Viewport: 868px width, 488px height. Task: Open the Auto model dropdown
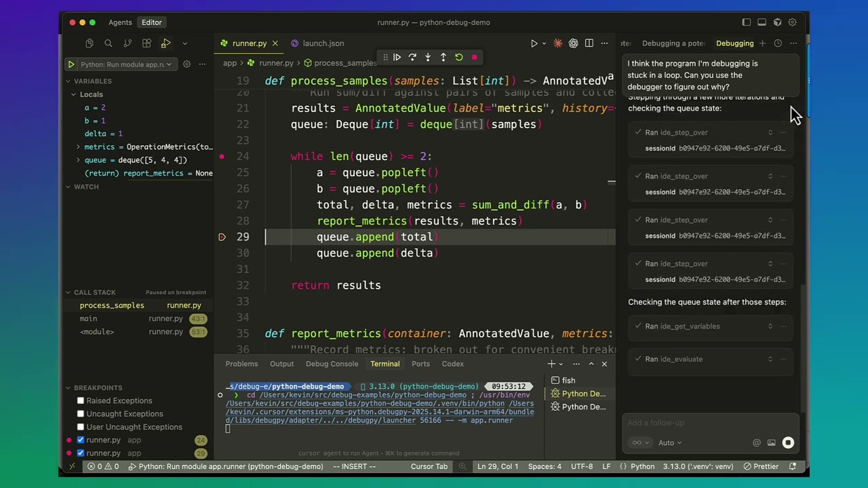tap(670, 443)
